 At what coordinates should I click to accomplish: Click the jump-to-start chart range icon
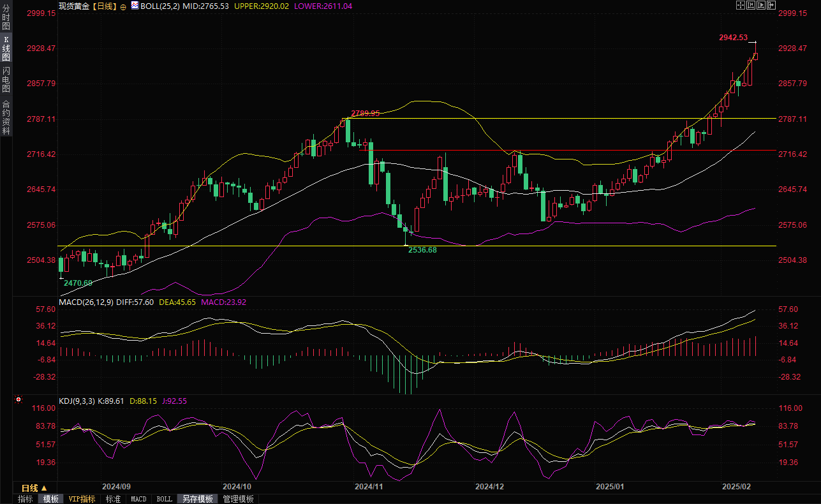point(751,5)
